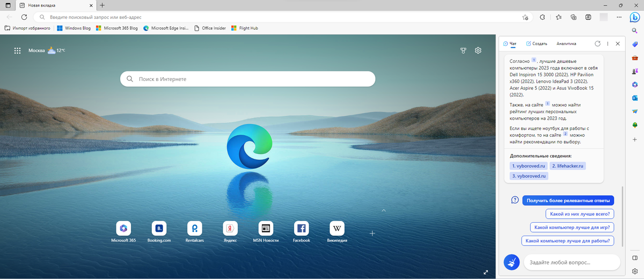Open the Settings and more ellipsis menu
Screen dimensions: 644x279
click(x=619, y=17)
